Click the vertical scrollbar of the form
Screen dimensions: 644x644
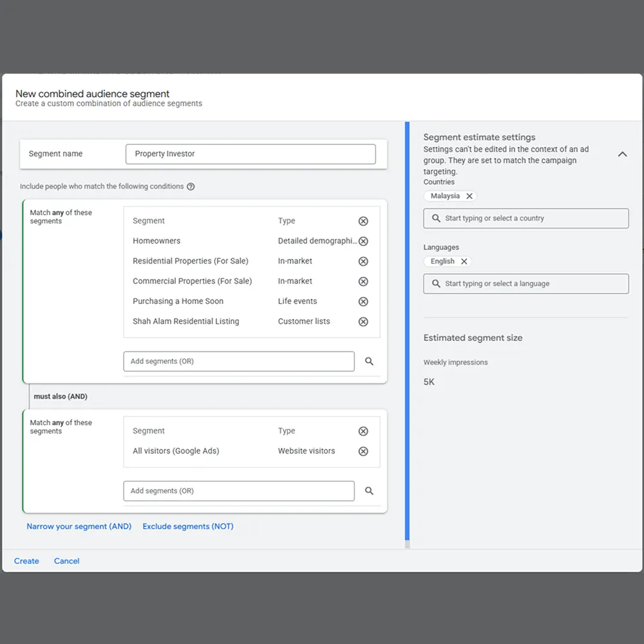tap(407, 330)
